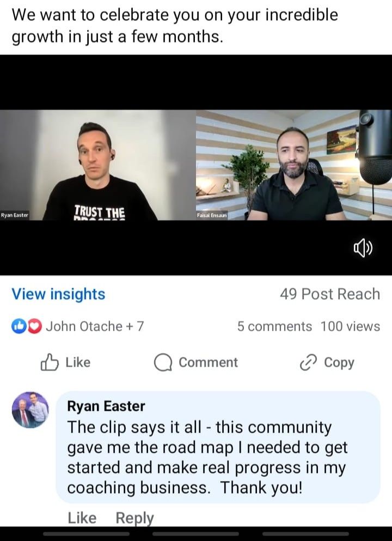This screenshot has height=541, width=392.
Task: Click the red heart reaction icon
Action: (x=35, y=326)
